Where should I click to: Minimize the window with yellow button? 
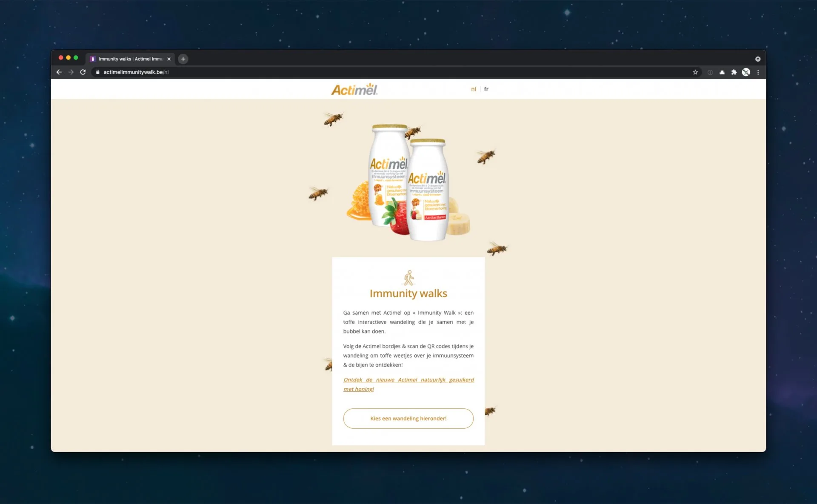pyautogui.click(x=69, y=58)
